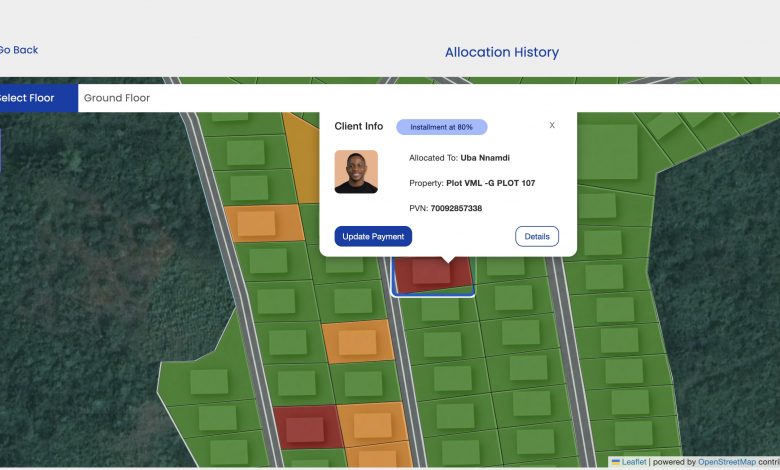This screenshot has height=470, width=780.
Task: Click the client profile photo
Action: 356,172
